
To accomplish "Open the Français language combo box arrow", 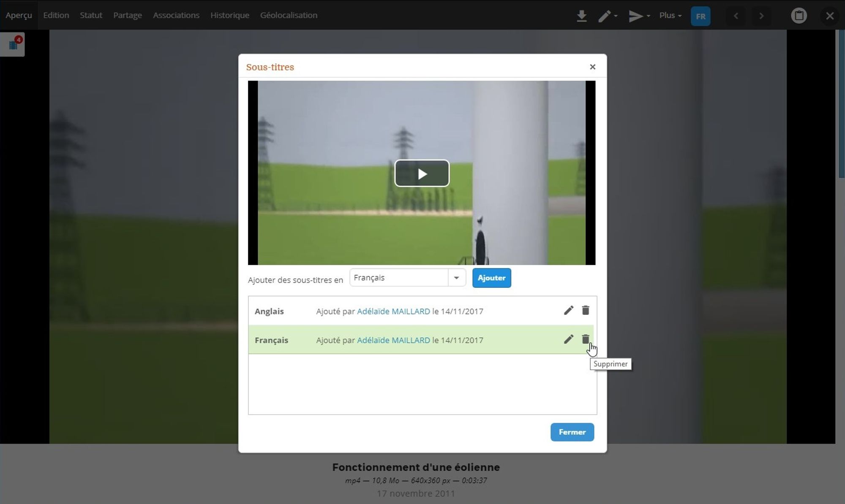I will [456, 278].
